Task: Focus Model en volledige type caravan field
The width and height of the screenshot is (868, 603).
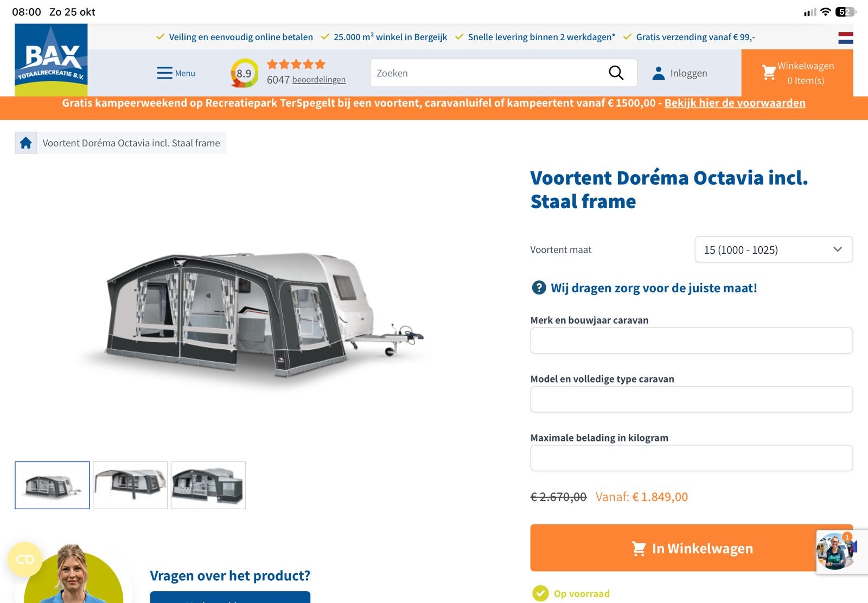Action: (x=691, y=399)
